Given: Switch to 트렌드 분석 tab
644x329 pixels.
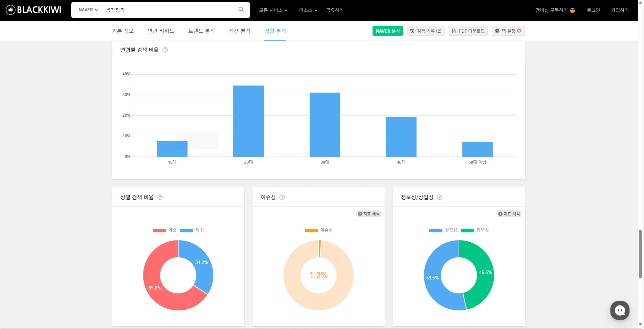Looking at the screenshot, I should [x=201, y=31].
